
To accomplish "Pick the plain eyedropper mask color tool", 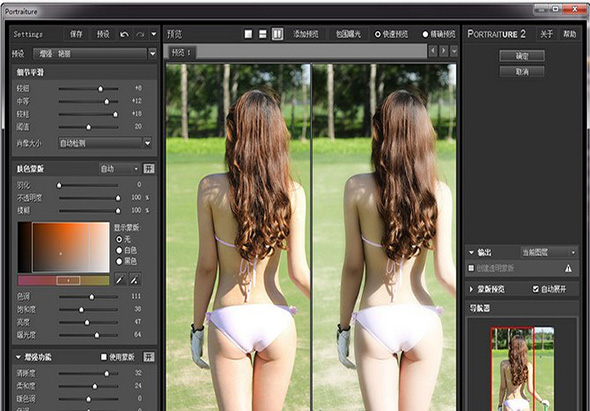I will click(x=120, y=279).
